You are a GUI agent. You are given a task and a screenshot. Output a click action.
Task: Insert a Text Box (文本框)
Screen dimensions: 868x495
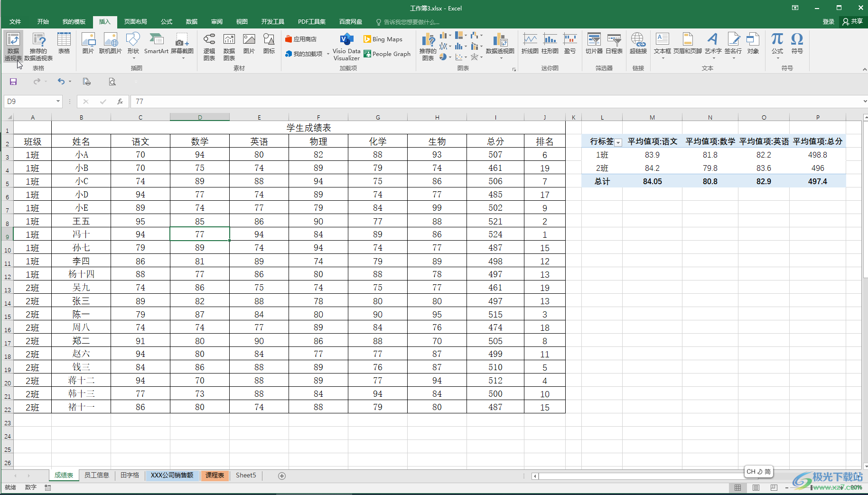[x=663, y=45]
